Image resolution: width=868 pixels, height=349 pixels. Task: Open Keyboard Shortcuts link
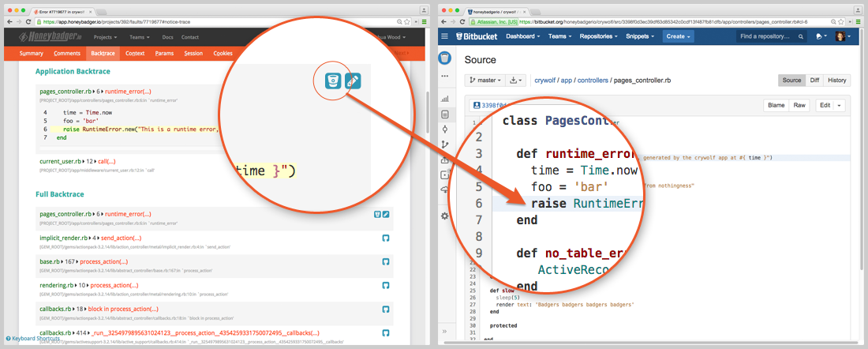[32, 339]
